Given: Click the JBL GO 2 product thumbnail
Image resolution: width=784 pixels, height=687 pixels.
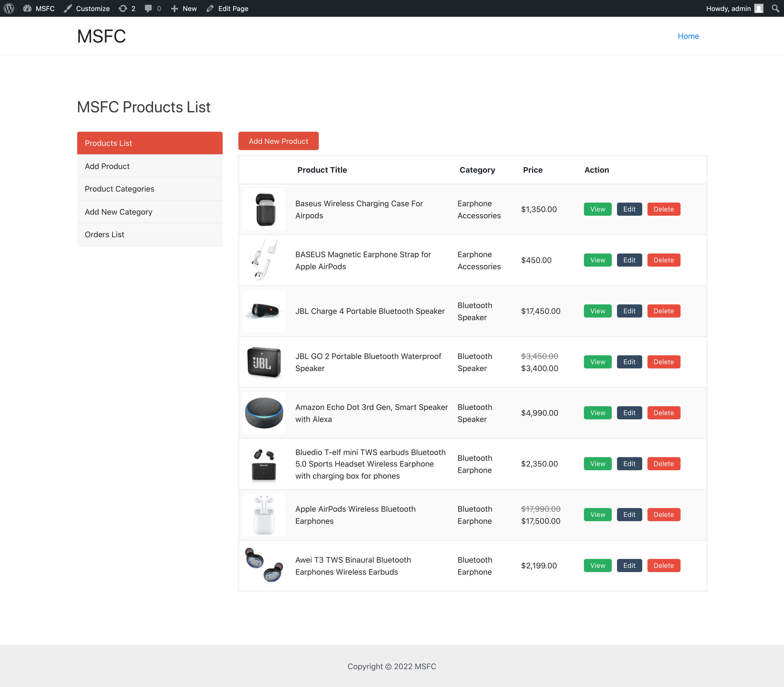Looking at the screenshot, I should [x=264, y=362].
